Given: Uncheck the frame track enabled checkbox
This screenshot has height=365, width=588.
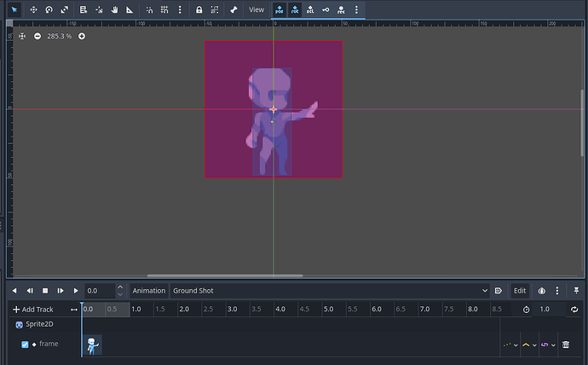Looking at the screenshot, I should point(25,345).
